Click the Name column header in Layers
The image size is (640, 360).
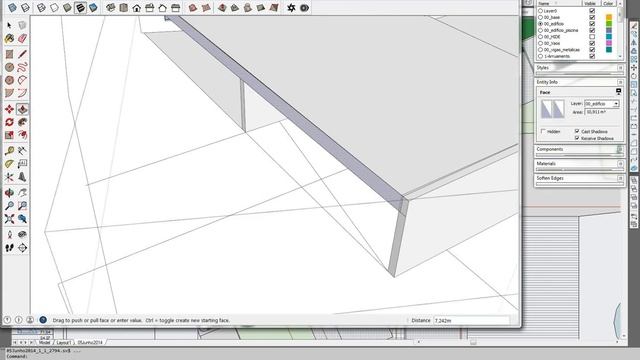558,3
